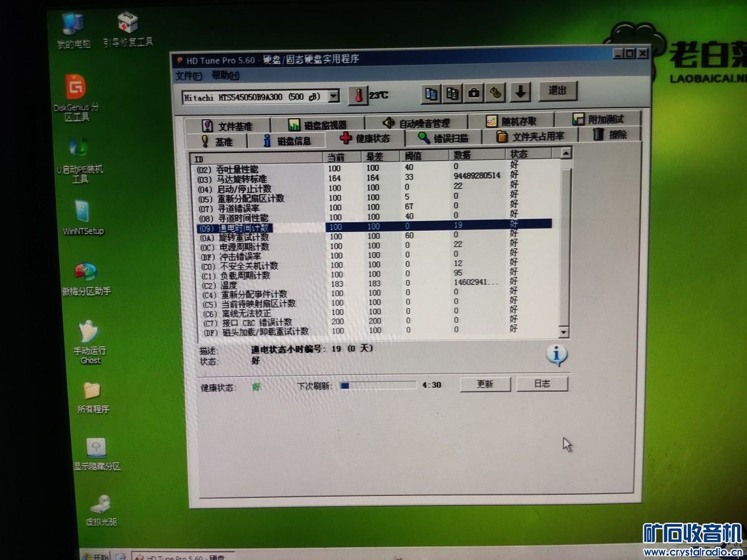This screenshot has width=747, height=560.
Task: Click the 数据 column header
Action: point(478,154)
